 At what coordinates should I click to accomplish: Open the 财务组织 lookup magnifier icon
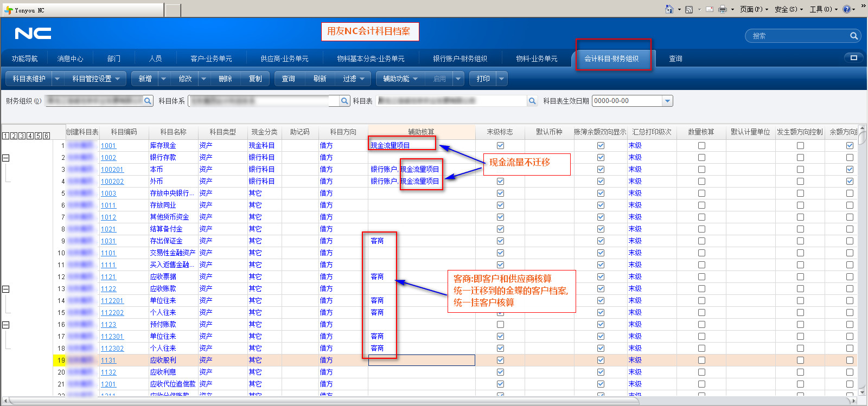[148, 101]
